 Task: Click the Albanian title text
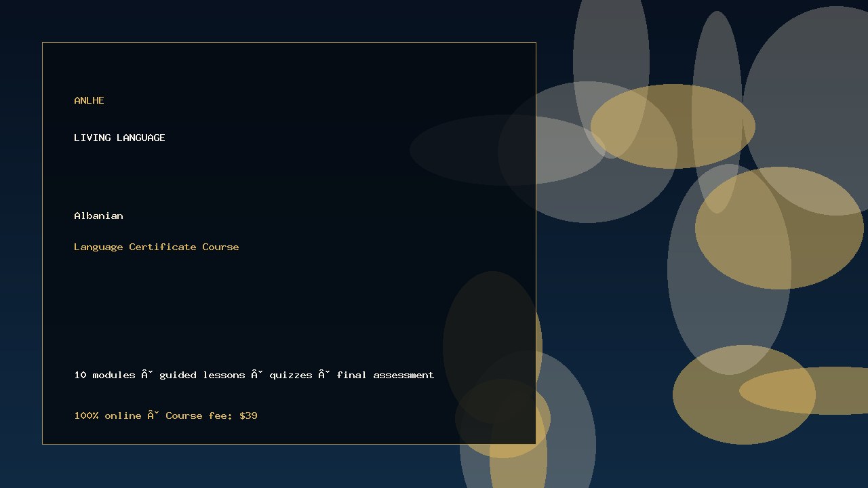(x=98, y=216)
